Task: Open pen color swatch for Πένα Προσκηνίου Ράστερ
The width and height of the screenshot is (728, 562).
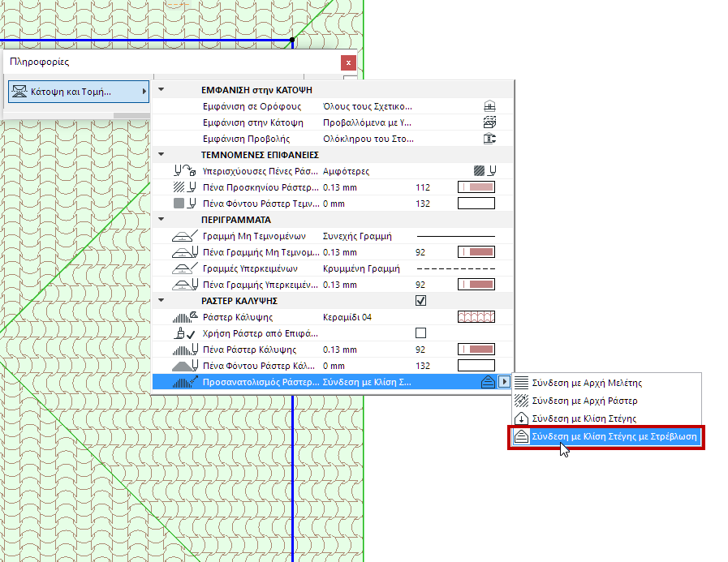Action: pos(476,187)
